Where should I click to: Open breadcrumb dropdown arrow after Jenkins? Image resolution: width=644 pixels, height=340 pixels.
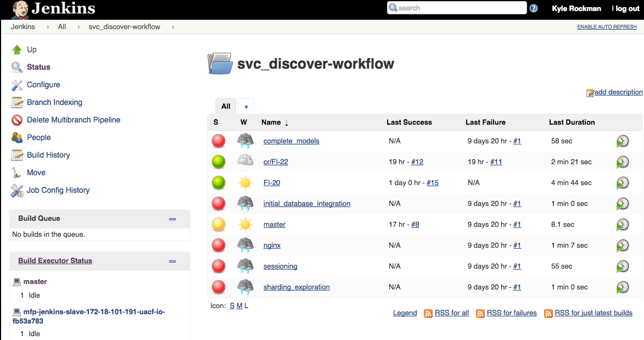coord(48,27)
